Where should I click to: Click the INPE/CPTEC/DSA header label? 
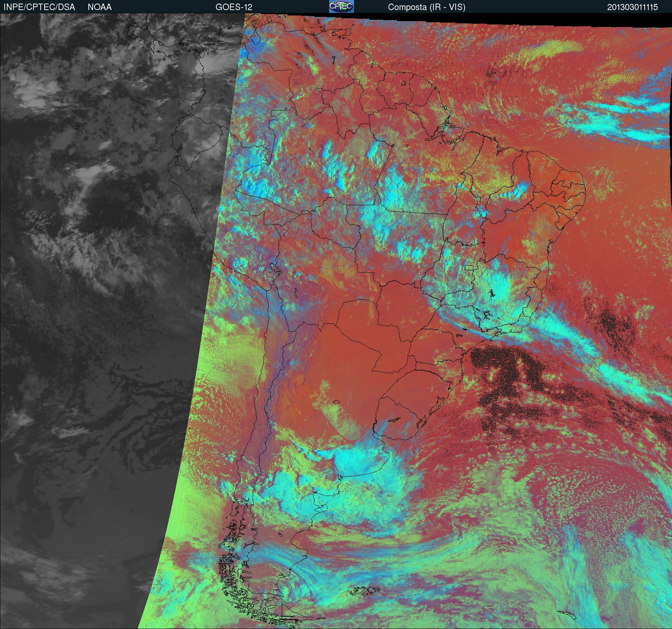[39, 7]
